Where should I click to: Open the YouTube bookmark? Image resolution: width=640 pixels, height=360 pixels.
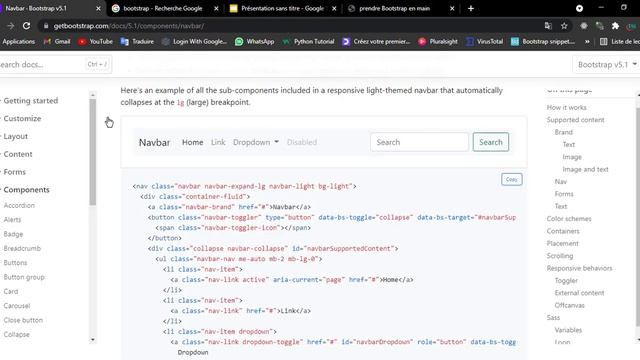96,41
